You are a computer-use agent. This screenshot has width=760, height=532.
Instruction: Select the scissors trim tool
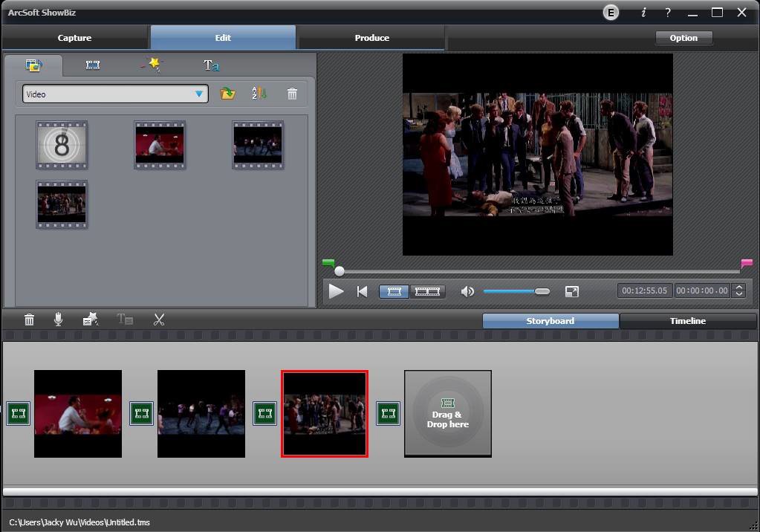point(159,319)
